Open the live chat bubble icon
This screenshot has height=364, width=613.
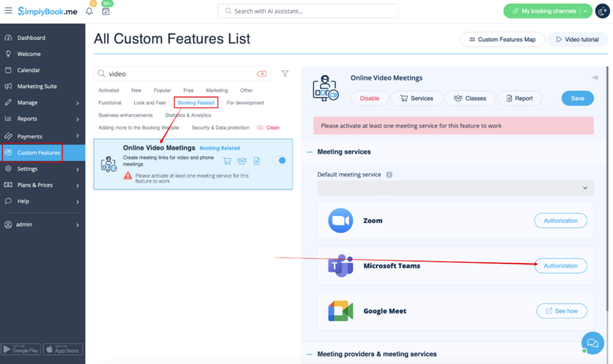click(592, 343)
